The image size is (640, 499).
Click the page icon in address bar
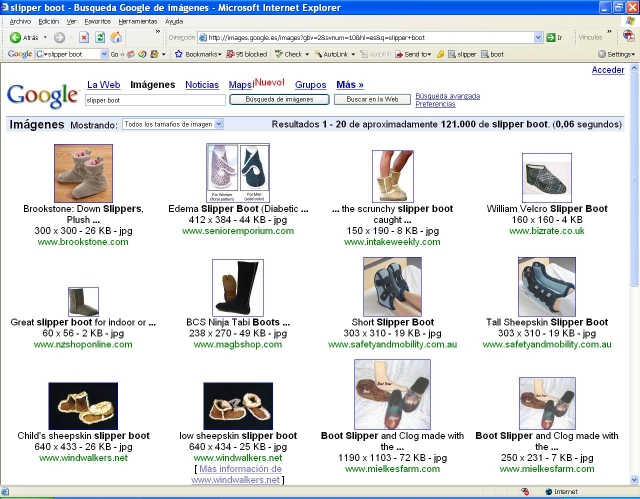202,38
